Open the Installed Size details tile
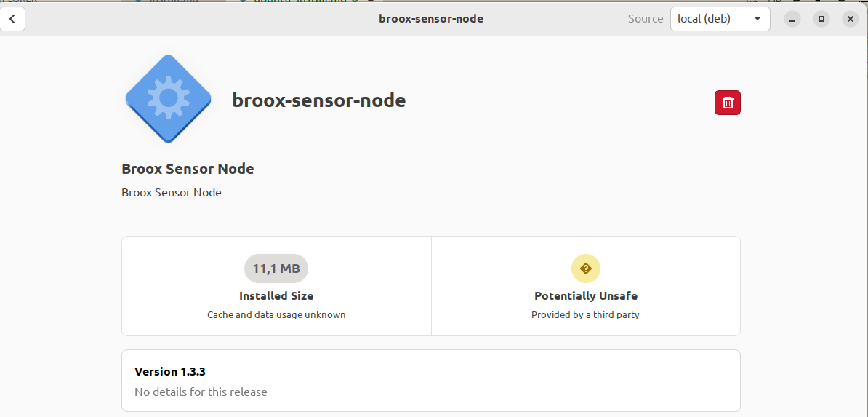The height and width of the screenshot is (417, 868). (276, 286)
